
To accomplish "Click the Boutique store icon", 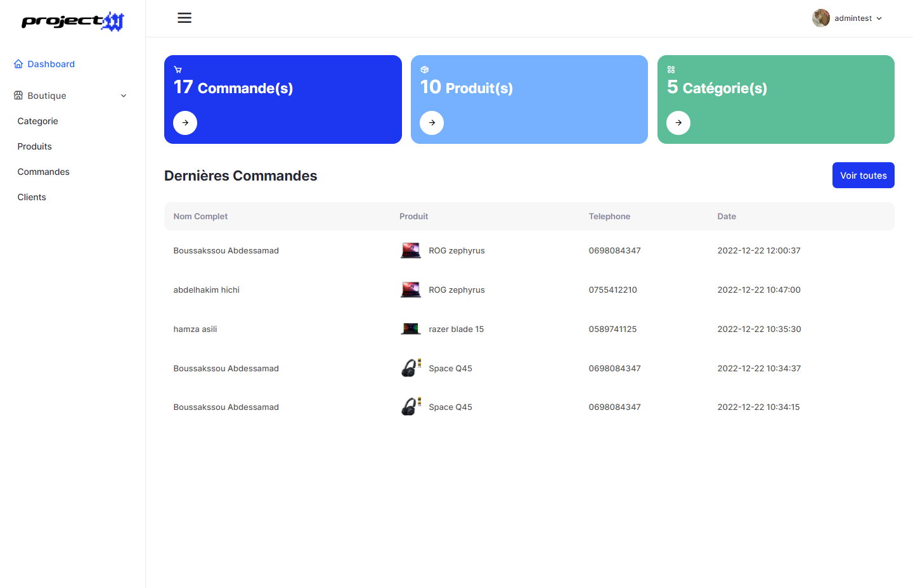I will pos(18,96).
